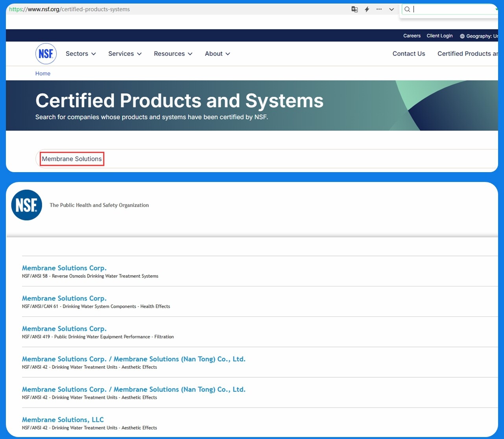The image size is (504, 439).
Task: Open Membrane Solutions Corp. NSF/ANSI 58 listing
Action: [64, 268]
